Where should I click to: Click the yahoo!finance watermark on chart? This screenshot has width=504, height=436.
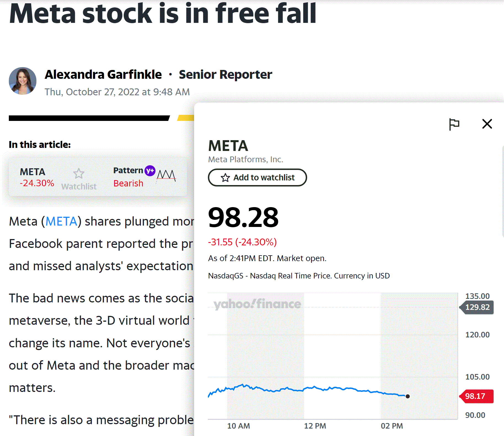[x=257, y=304]
